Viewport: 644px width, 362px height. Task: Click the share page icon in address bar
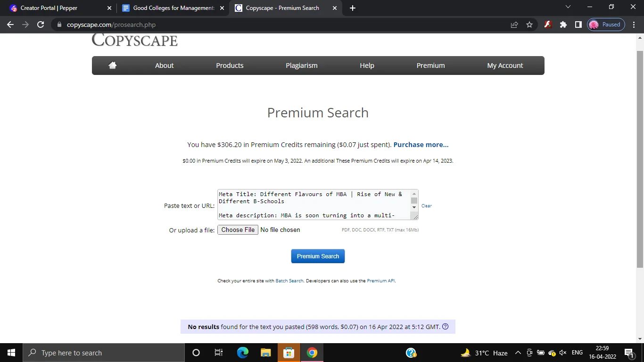pos(514,25)
